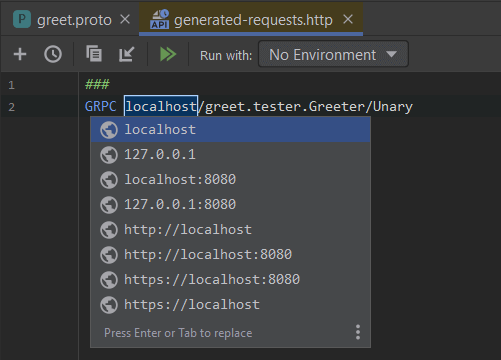Viewport: 501px width, 360px height.
Task: Click line number 1 in gutter
Action: pos(11,85)
